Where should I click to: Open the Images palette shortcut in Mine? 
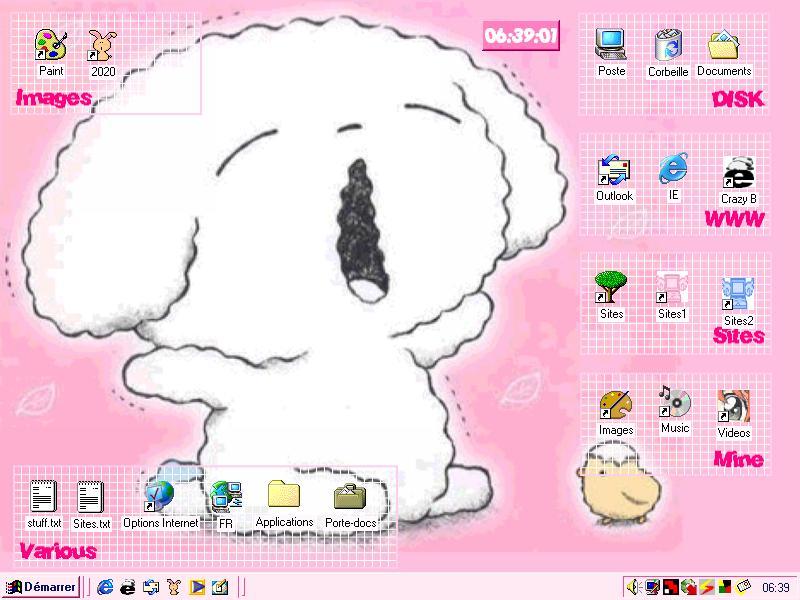click(x=615, y=405)
